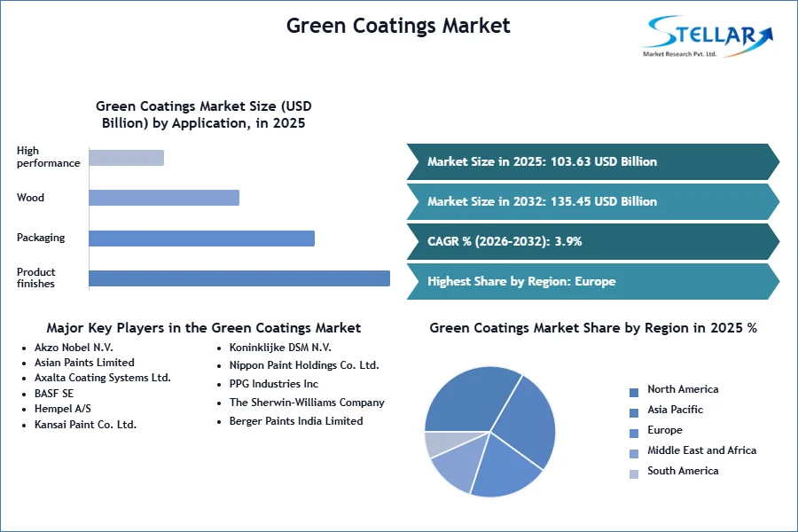798x532 pixels.
Task: Click the Asia Pacific legend color swatch
Action: pyautogui.click(x=634, y=413)
